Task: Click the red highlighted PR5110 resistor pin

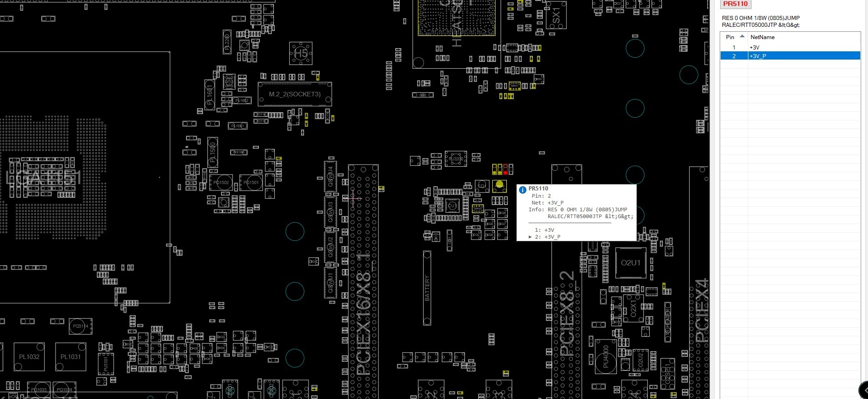Action: pos(505,172)
